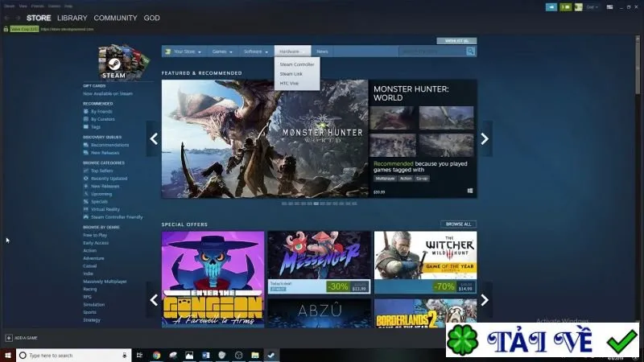Expand the Games dropdown menu
644x362 pixels.
click(x=222, y=51)
